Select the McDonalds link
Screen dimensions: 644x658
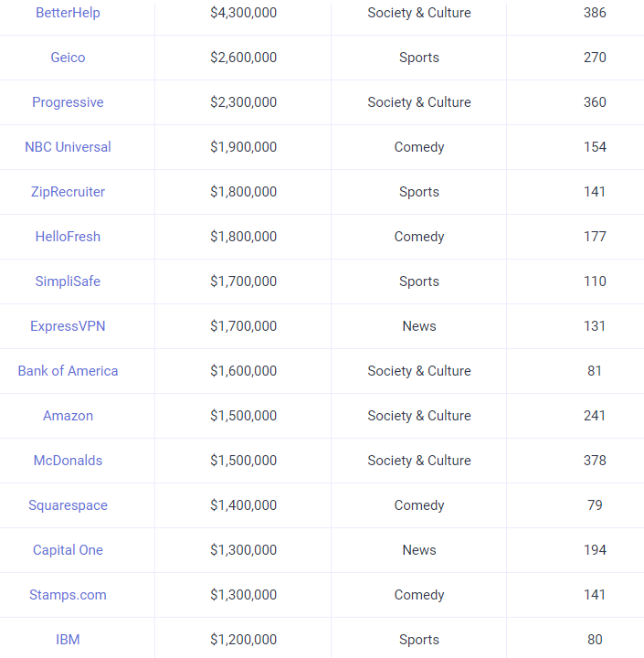tap(68, 461)
